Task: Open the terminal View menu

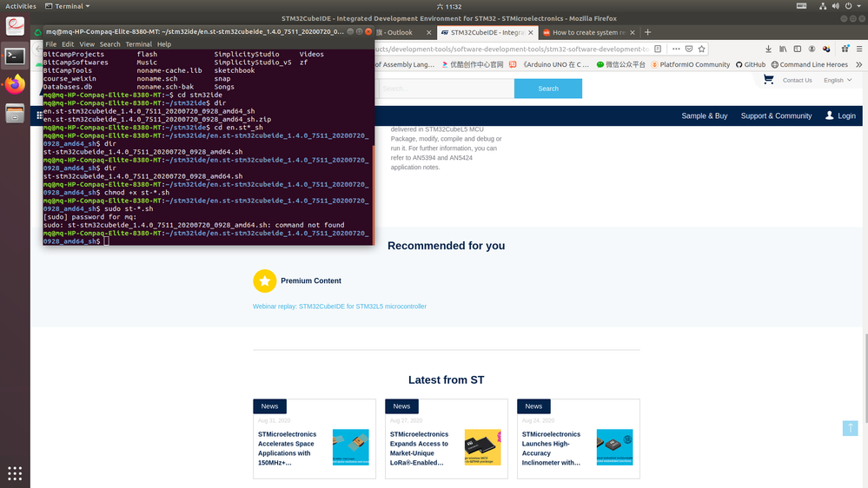Action: (x=87, y=44)
